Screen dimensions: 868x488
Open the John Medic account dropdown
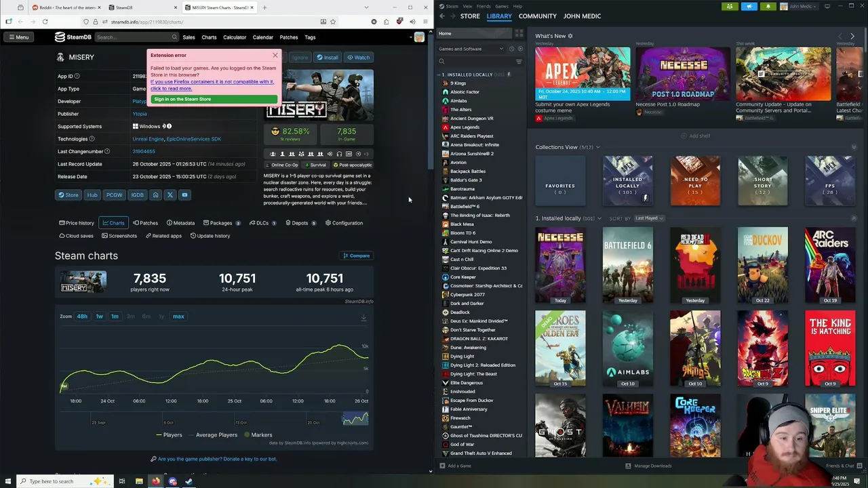pos(800,6)
